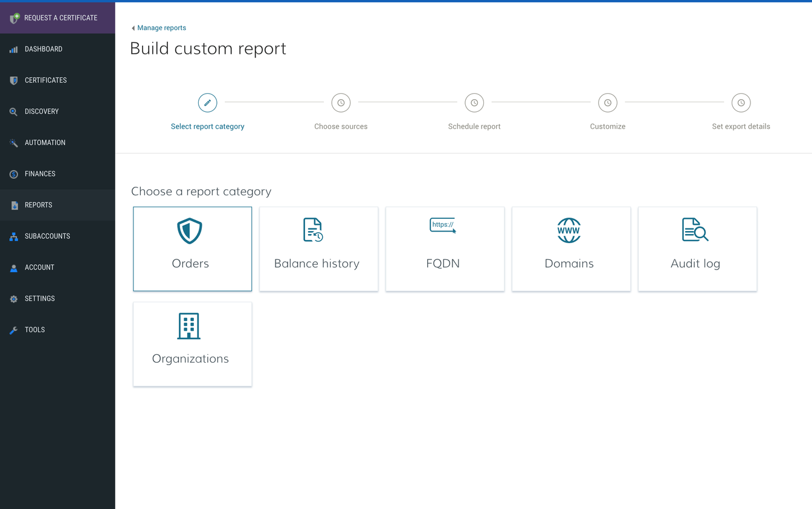
Task: Click the www globe icon on Domains card
Action: 569,230
